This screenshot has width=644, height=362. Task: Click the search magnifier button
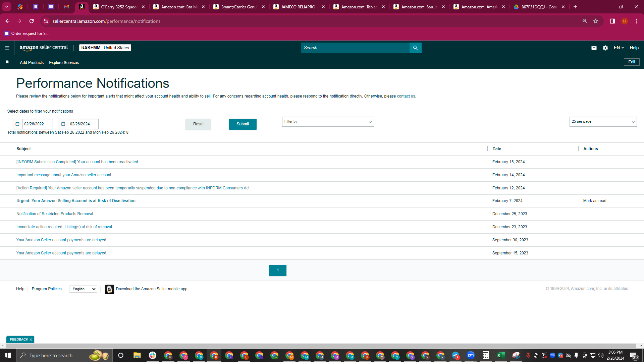click(415, 48)
